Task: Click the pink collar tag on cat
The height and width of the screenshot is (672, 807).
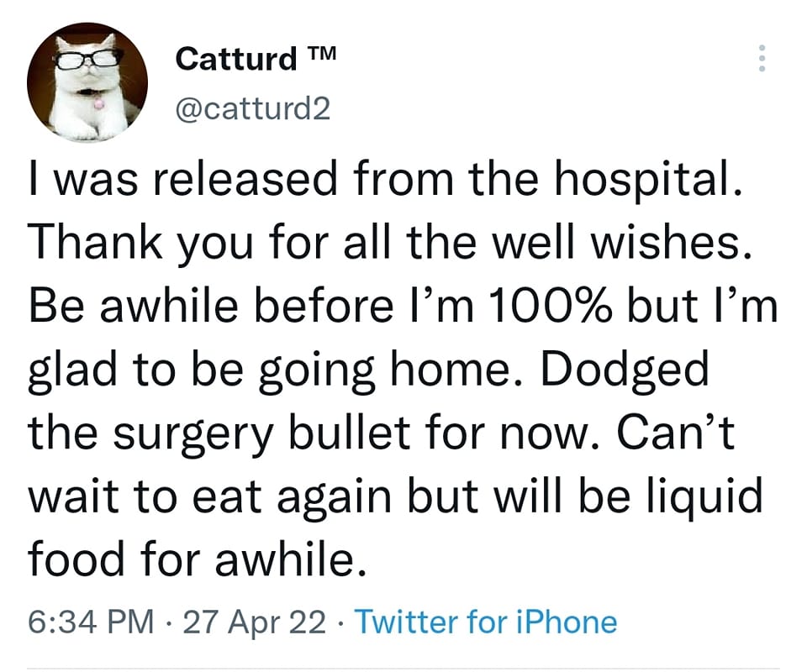Action: 98,103
